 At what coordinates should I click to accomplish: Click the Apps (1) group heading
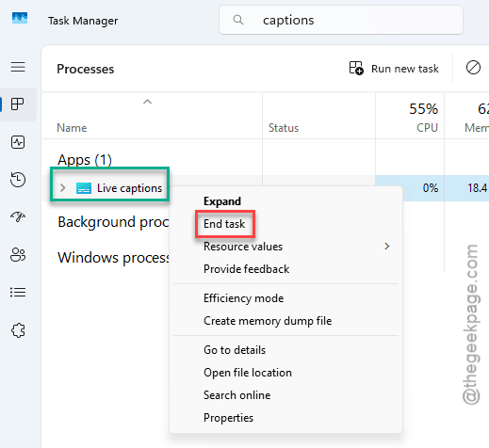[x=85, y=160]
